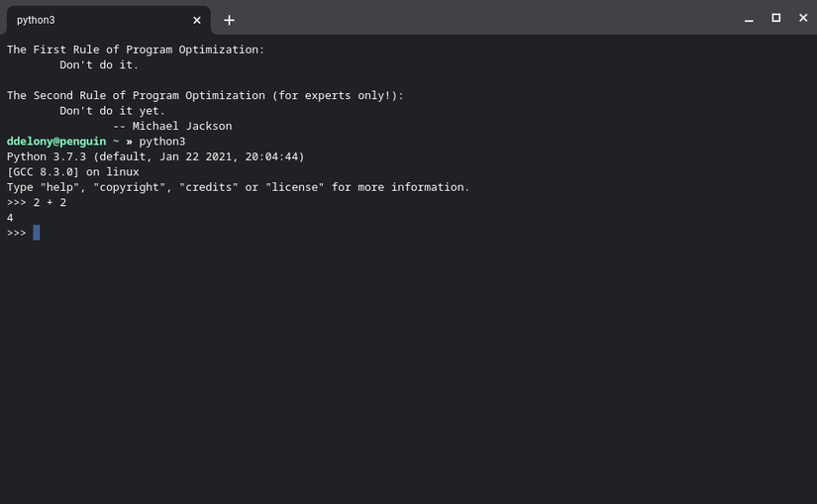Click the python3 command after the prompt
The height and width of the screenshot is (504, 817).
[162, 142]
